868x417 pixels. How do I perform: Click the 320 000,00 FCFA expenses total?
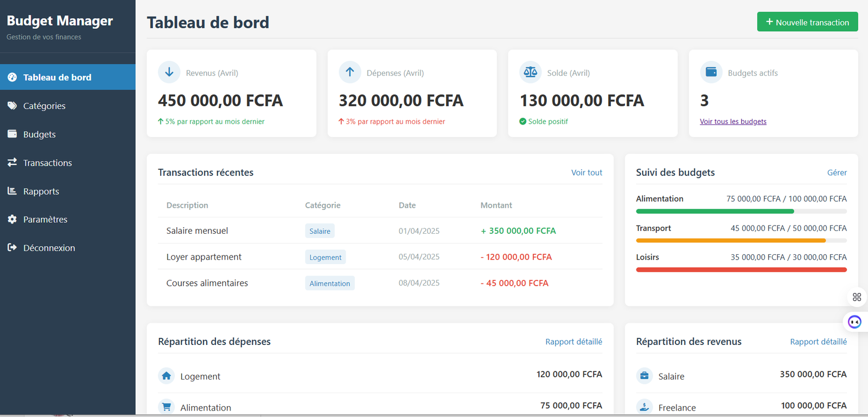[x=401, y=100]
